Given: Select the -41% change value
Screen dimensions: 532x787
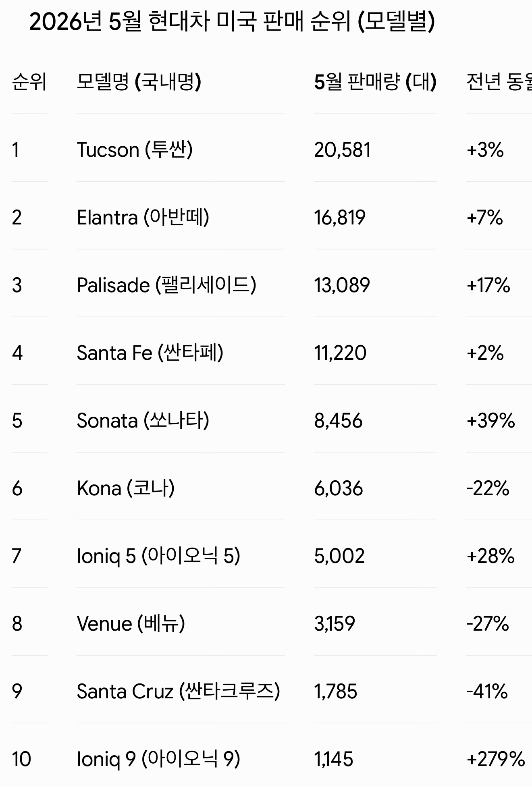Looking at the screenshot, I should coord(487,691).
